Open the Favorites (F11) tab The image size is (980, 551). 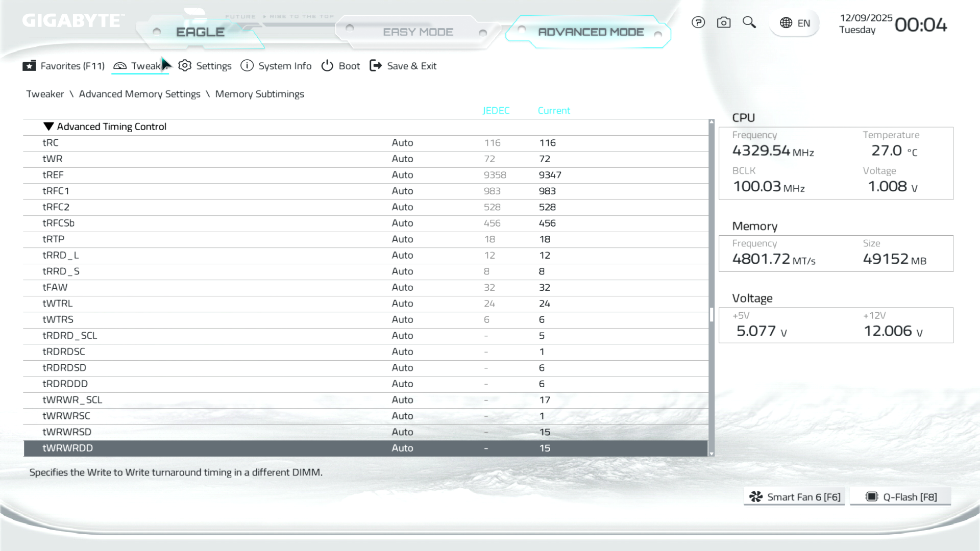64,66
